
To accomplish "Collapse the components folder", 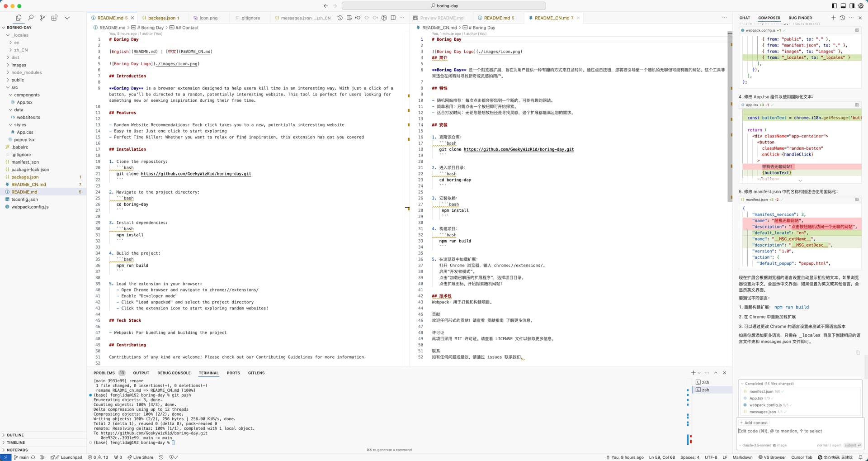I will coord(43,95).
